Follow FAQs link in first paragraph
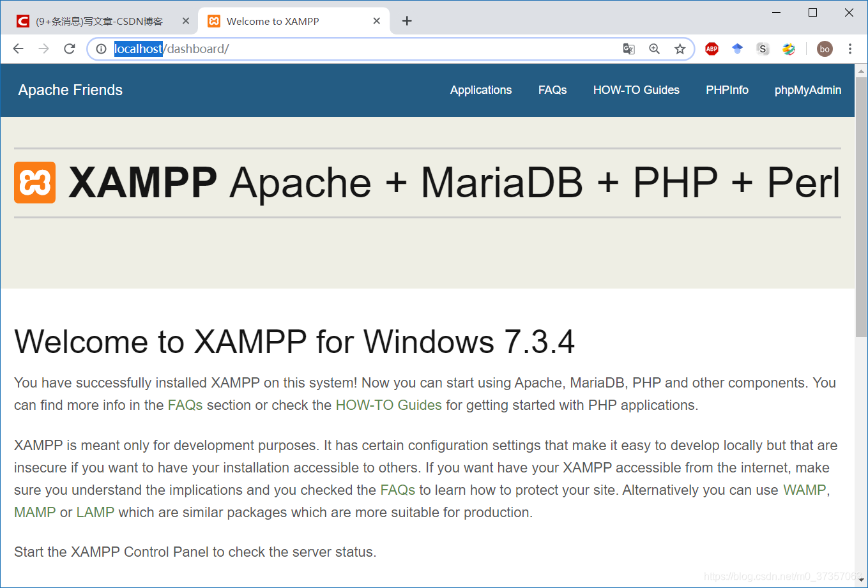This screenshot has height=588, width=868. [x=185, y=405]
